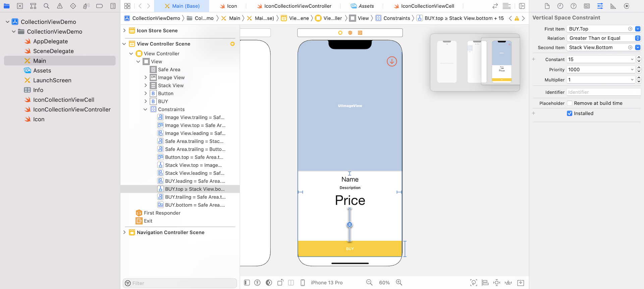This screenshot has width=644, height=289.
Task: Enable Remove at build time checkbox
Action: coord(570,103)
